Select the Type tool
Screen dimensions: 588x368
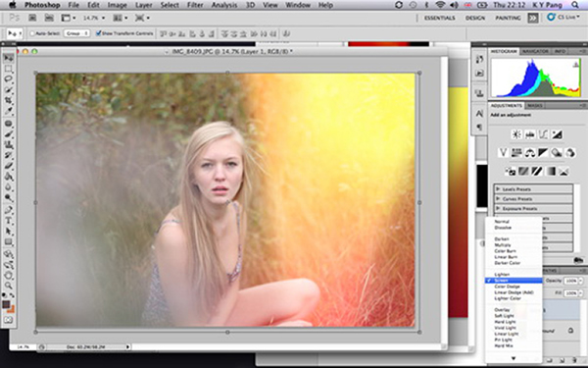[x=8, y=221]
